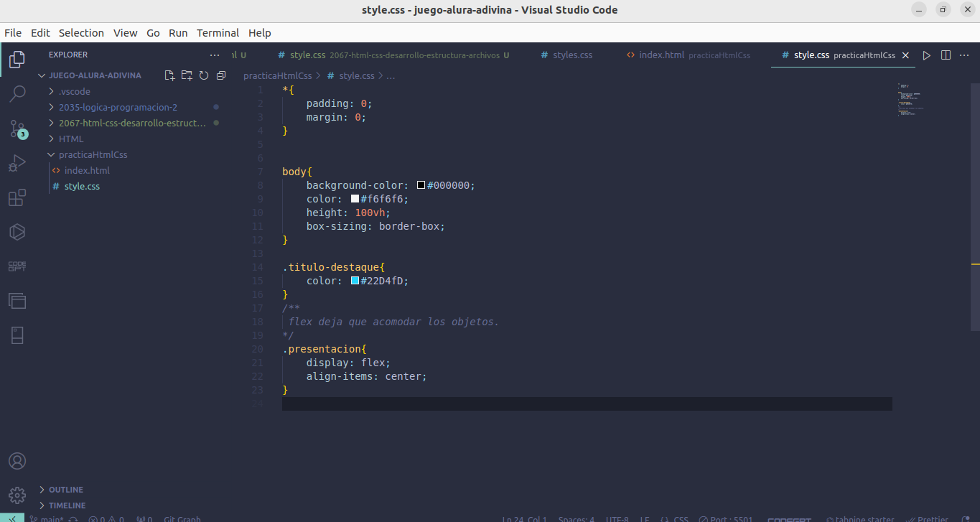Open the #22D4fD color picker swatch

pos(355,281)
